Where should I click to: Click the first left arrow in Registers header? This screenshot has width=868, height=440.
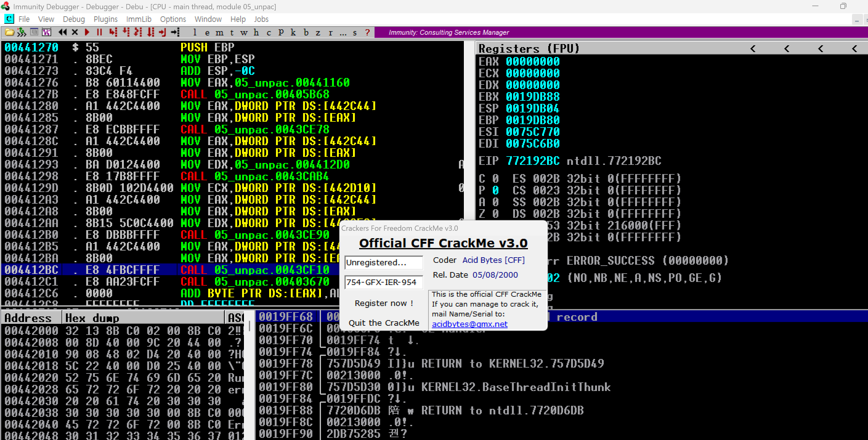pos(753,49)
